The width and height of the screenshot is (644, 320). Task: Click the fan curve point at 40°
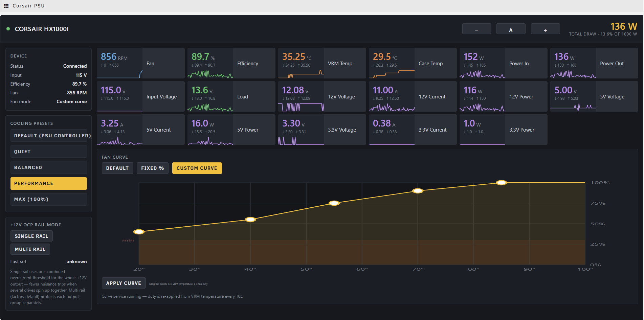coord(250,220)
